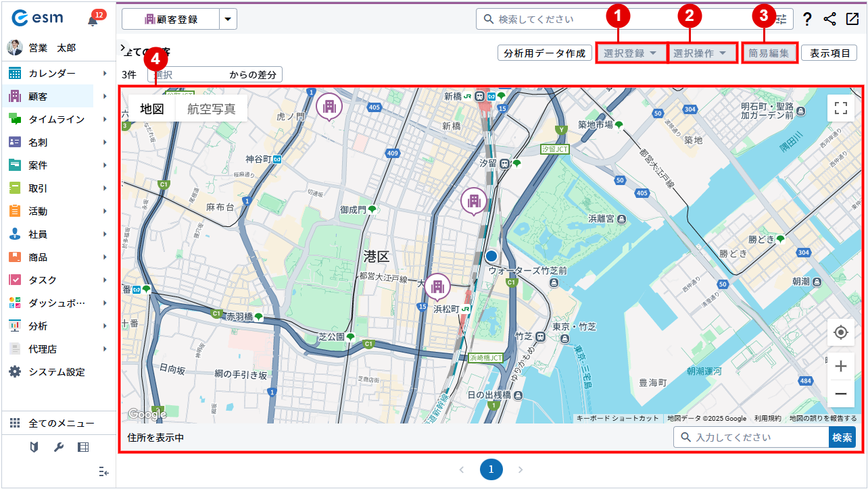The height and width of the screenshot is (489, 868).
Task: Open 利用規約 link on map
Action: coord(768,419)
